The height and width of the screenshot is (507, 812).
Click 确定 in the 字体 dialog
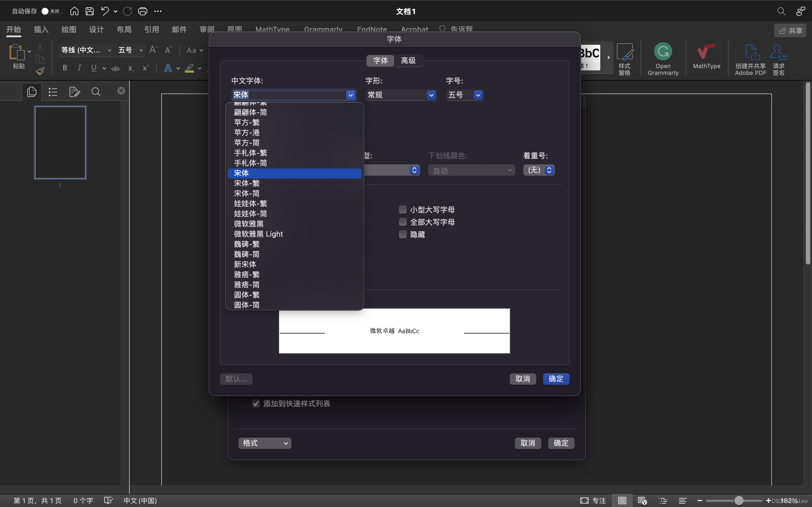(x=556, y=379)
